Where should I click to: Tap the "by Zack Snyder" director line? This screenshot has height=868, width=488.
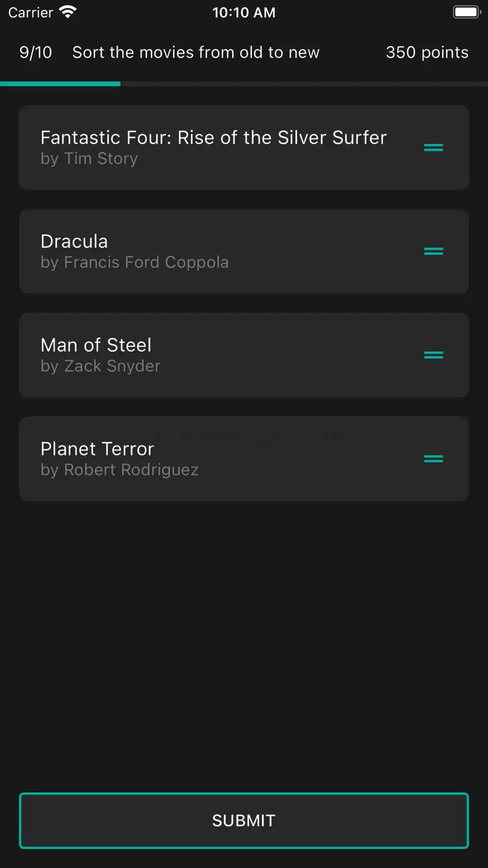pos(100,366)
